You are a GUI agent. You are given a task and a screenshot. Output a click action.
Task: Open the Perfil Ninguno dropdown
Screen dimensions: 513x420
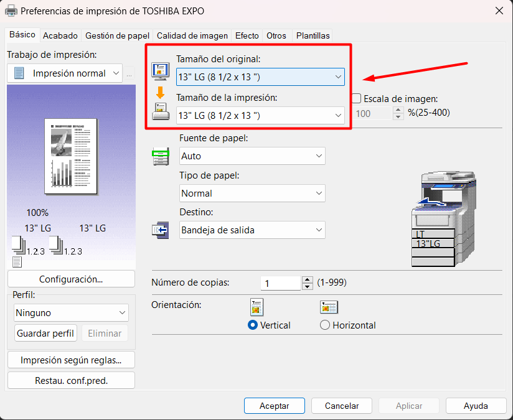tap(72, 313)
